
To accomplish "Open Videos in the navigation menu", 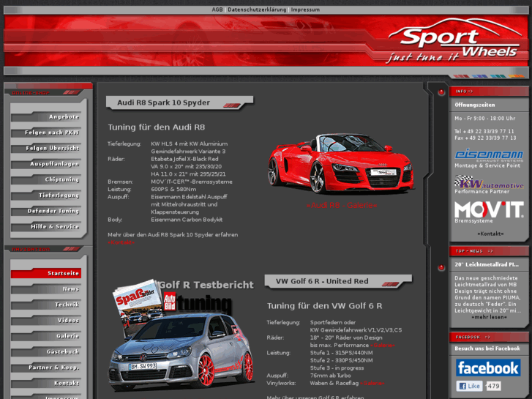I will click(x=46, y=320).
